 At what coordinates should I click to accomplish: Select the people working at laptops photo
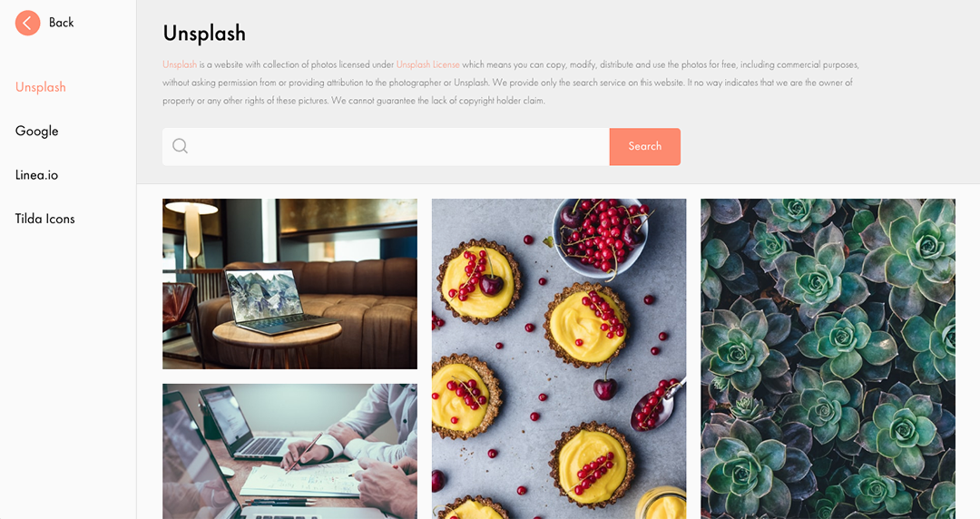pyautogui.click(x=290, y=452)
